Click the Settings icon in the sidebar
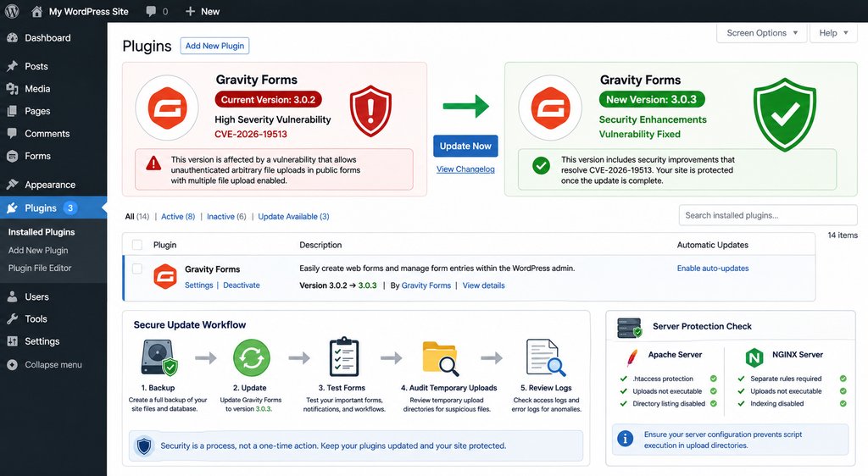868x476 pixels. coord(12,341)
